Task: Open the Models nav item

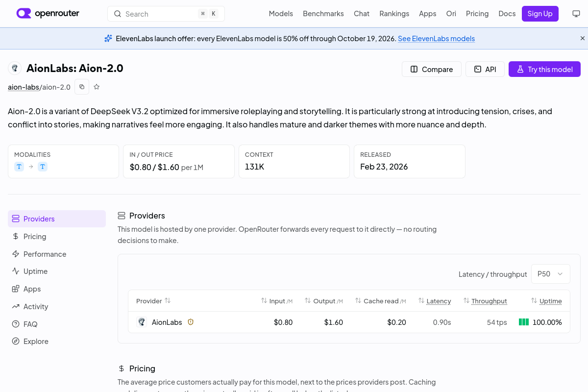Action: coord(281,14)
